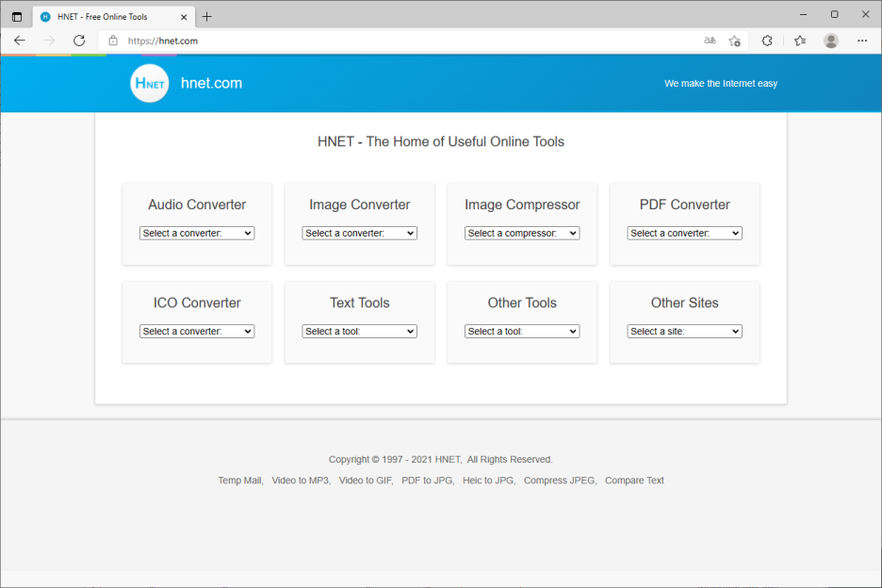Maximize the browser window
This screenshot has height=588, width=882.
(x=835, y=15)
